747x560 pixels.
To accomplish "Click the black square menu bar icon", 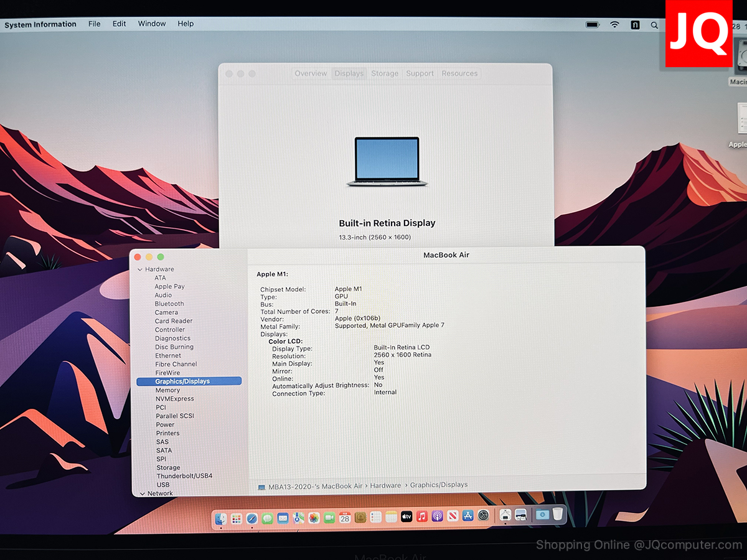I will point(635,25).
